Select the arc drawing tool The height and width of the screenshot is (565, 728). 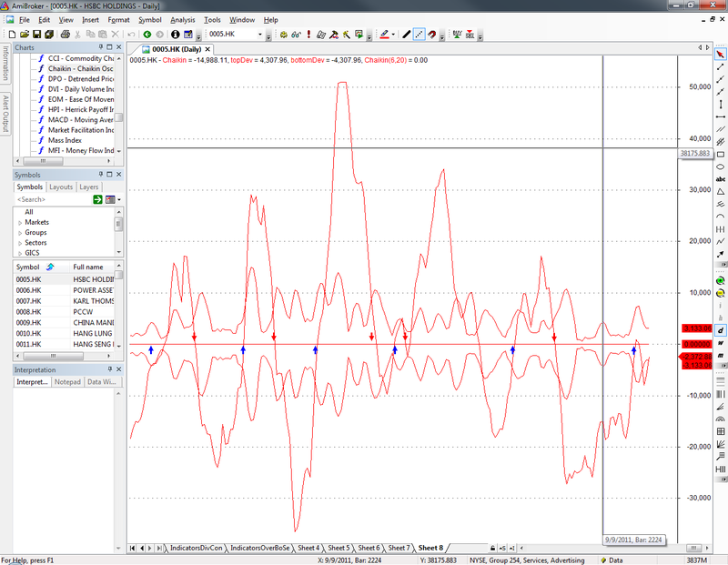720,217
